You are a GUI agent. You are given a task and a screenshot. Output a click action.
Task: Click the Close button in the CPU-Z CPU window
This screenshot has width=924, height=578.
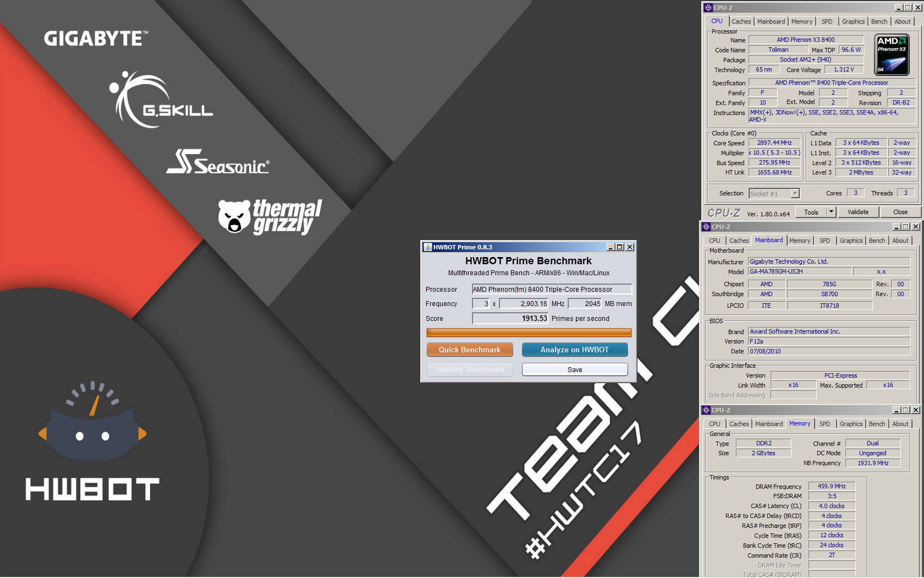click(900, 212)
